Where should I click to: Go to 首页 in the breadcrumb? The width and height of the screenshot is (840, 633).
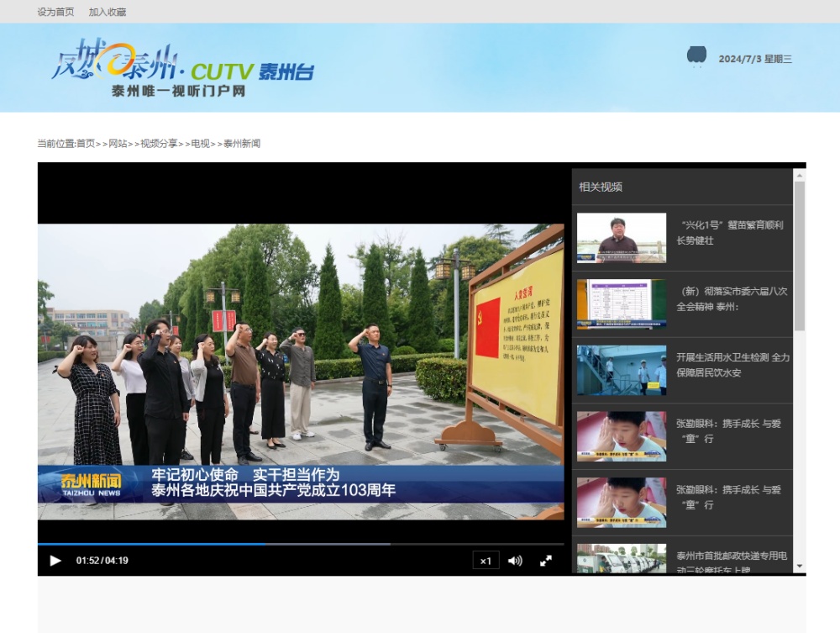click(x=86, y=144)
